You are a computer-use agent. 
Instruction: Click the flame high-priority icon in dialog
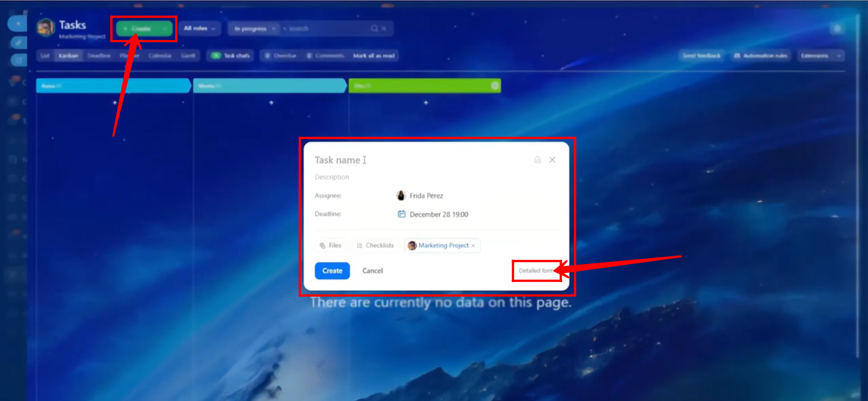[x=538, y=160]
